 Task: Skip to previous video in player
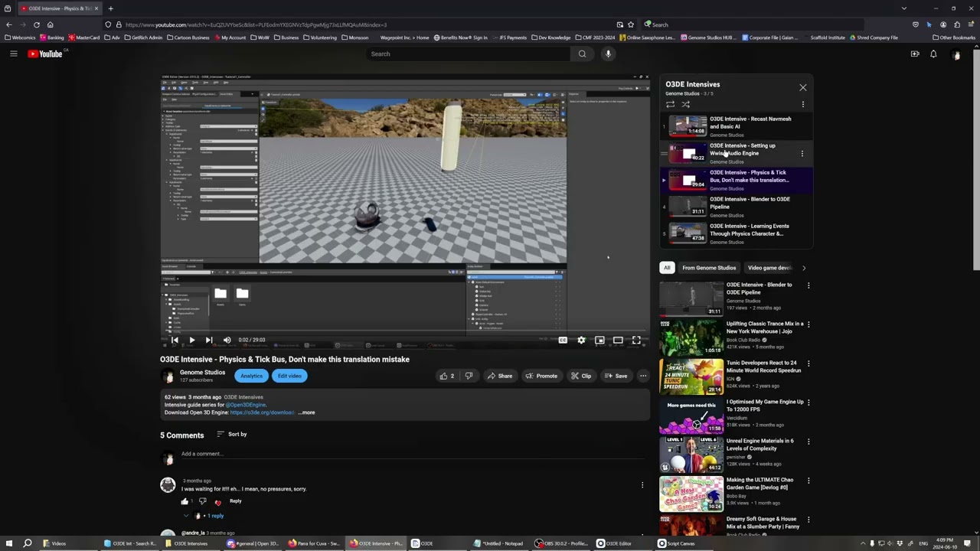(175, 340)
